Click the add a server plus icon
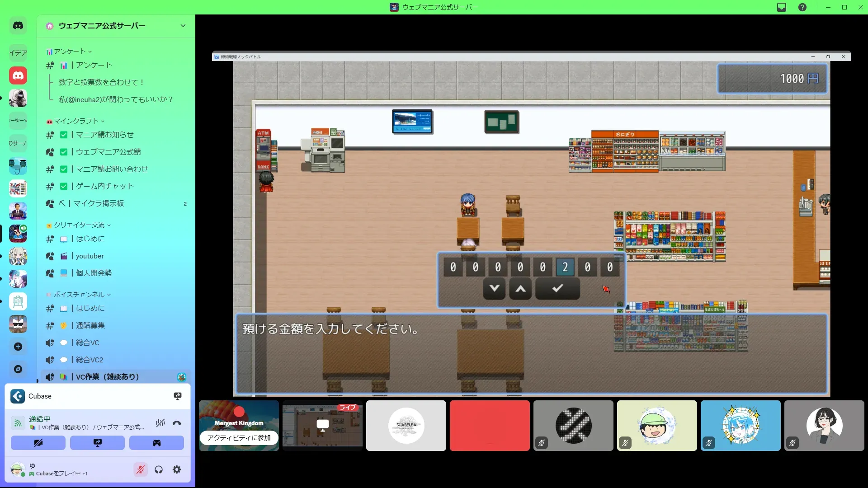Screen dimensions: 868x488 point(18,347)
